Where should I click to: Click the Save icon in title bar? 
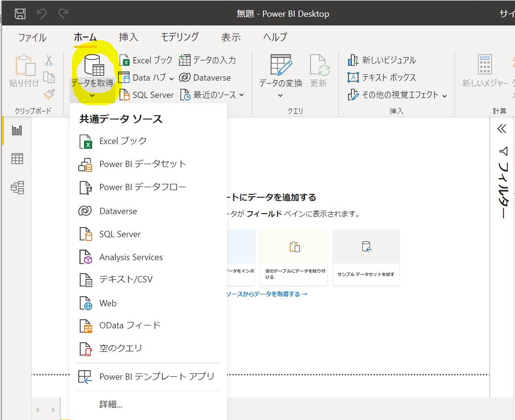(x=20, y=13)
